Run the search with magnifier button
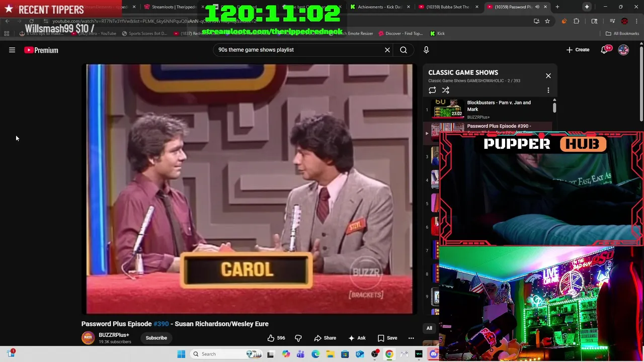 pos(404,50)
